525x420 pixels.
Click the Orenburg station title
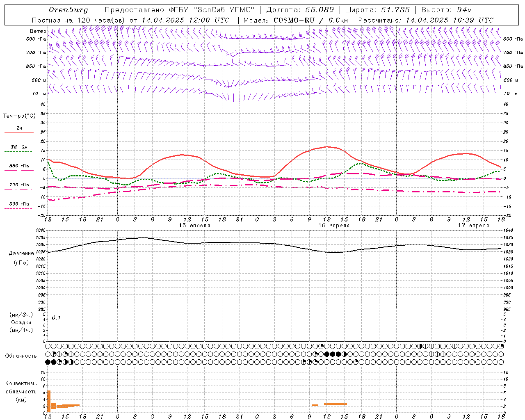tap(68, 10)
